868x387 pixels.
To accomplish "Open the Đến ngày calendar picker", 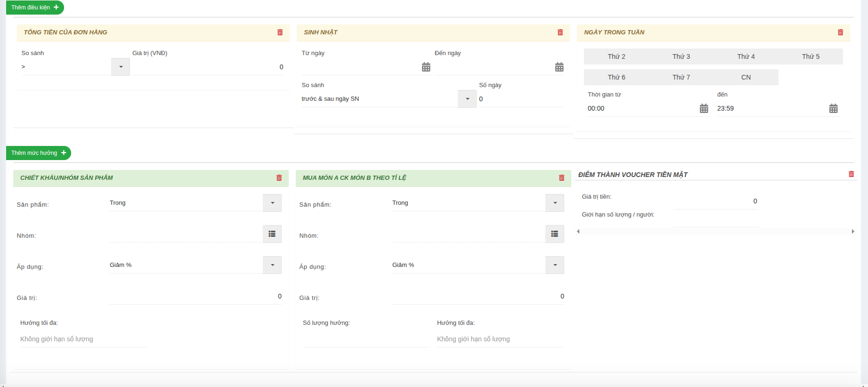I will point(559,67).
